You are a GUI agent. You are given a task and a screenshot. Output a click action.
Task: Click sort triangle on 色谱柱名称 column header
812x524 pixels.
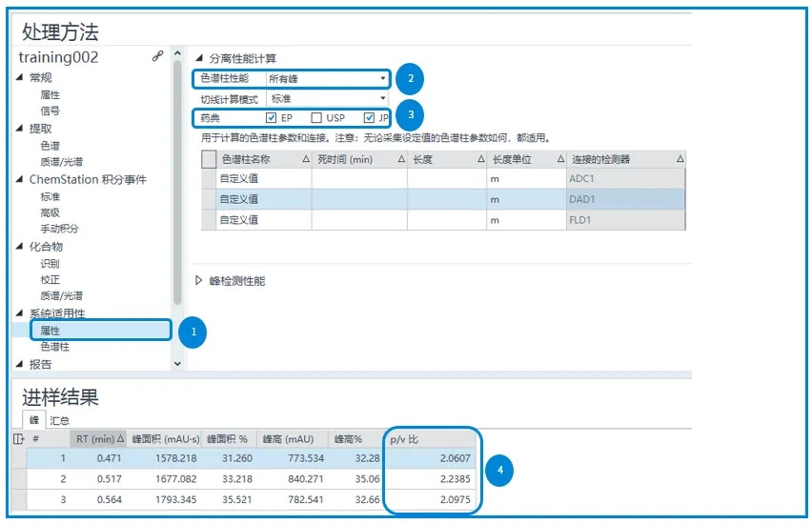(306, 159)
